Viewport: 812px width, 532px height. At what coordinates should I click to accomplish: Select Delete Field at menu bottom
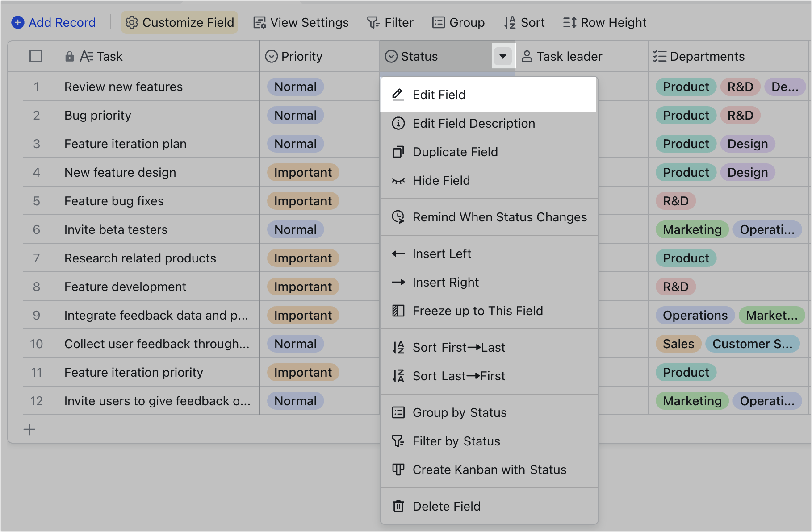(x=447, y=506)
